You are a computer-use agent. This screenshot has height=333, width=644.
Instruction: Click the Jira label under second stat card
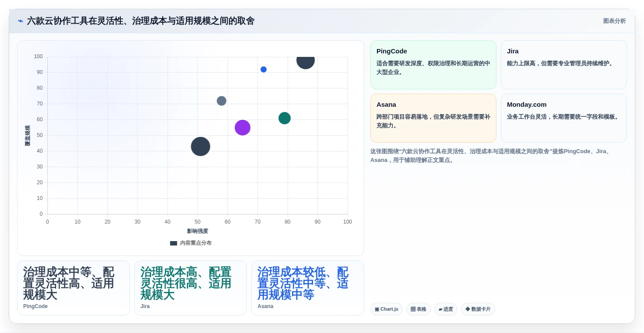(x=145, y=306)
